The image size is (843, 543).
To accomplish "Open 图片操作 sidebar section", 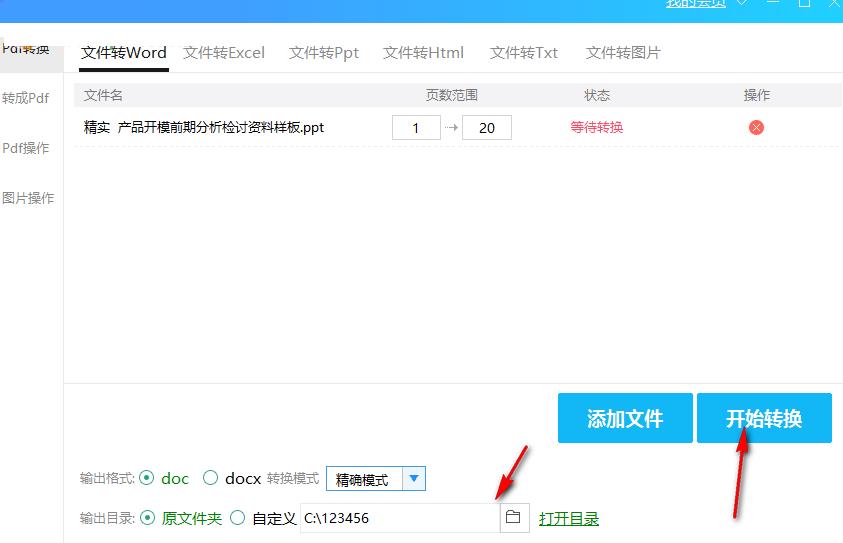I will click(x=27, y=198).
